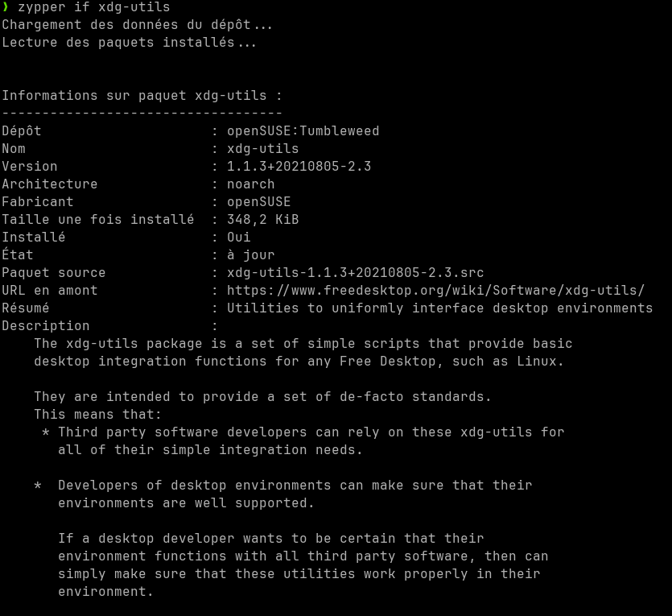The height and width of the screenshot is (616, 672).
Task: Click the version number 1.1.3+20210805-2.3
Action: point(299,167)
